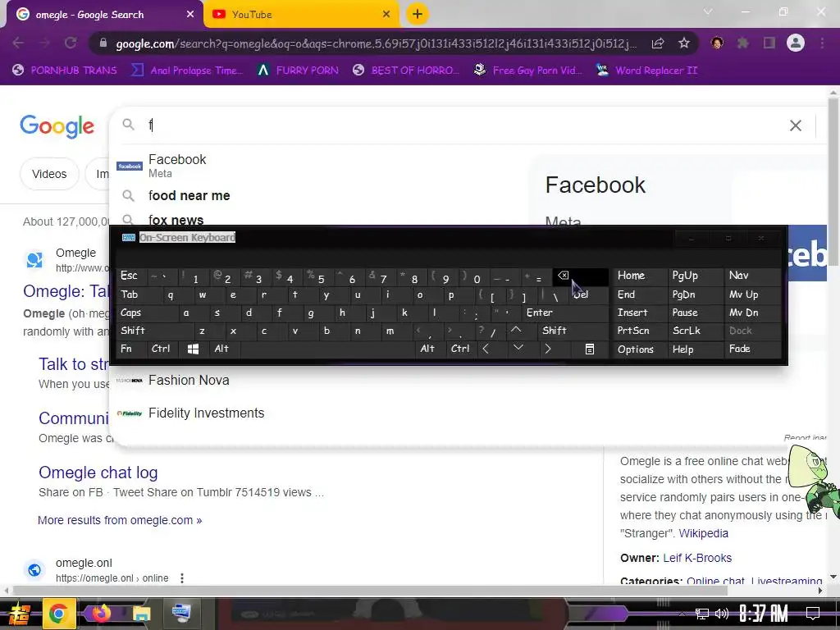The height and width of the screenshot is (630, 840).
Task: Open the extensions puzzle icon
Action: [x=742, y=43]
